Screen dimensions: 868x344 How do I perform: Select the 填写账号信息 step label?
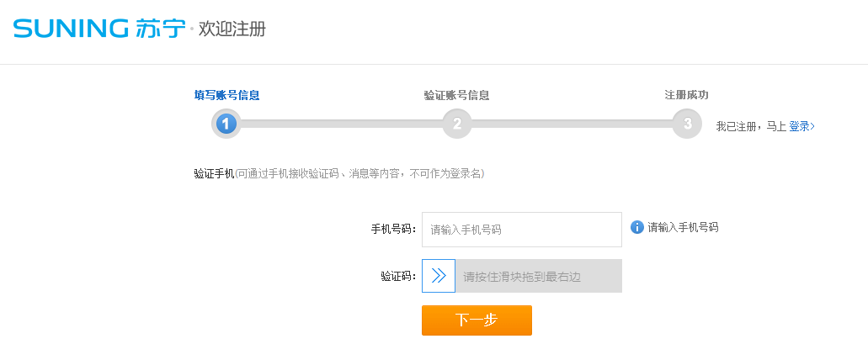226,95
